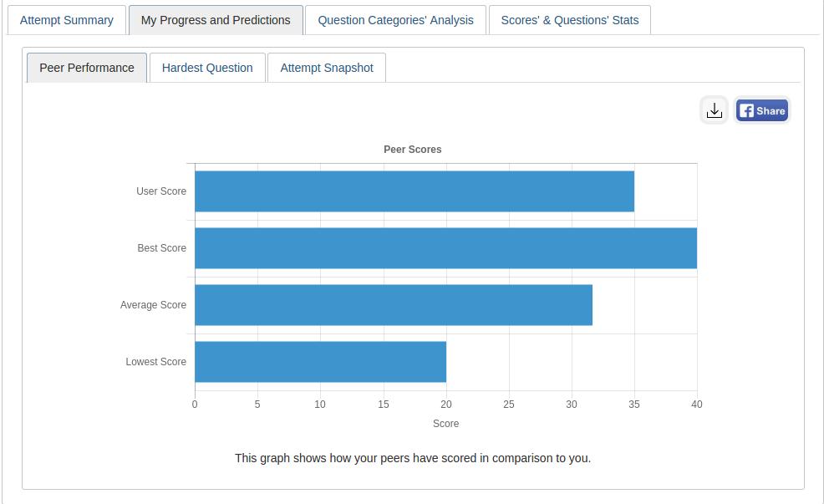The height and width of the screenshot is (504, 824).
Task: Click the Peer Scores chart title
Action: tap(413, 150)
